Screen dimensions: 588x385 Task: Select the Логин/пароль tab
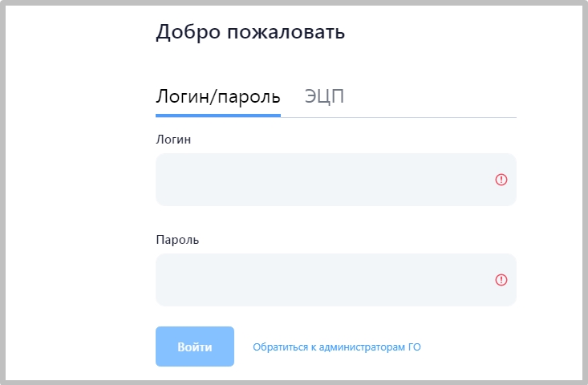pyautogui.click(x=217, y=97)
